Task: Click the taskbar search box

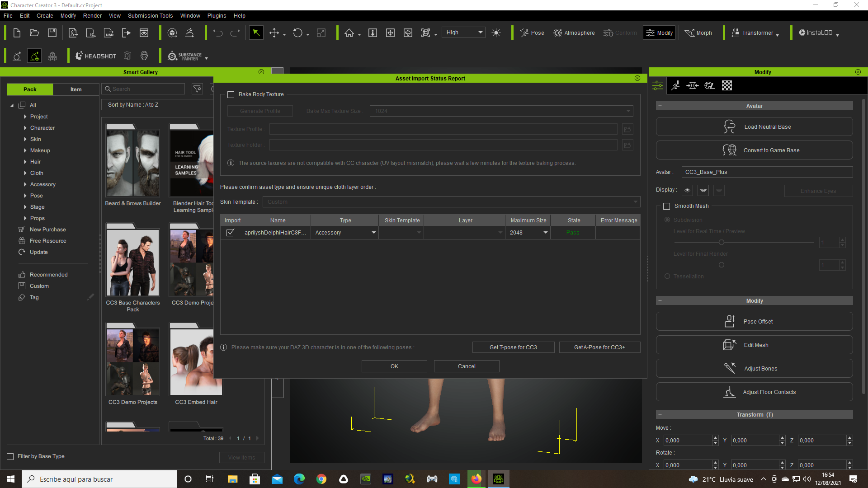Action: tap(99, 479)
